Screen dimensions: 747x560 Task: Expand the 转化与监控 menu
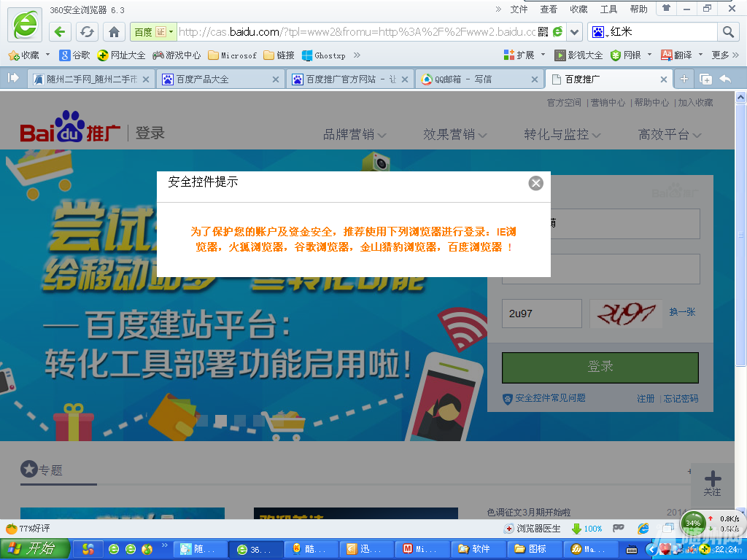point(562,135)
